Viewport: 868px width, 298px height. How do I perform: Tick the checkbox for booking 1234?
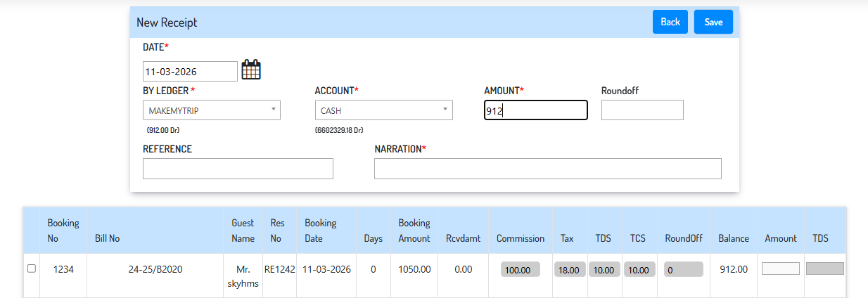pyautogui.click(x=31, y=268)
